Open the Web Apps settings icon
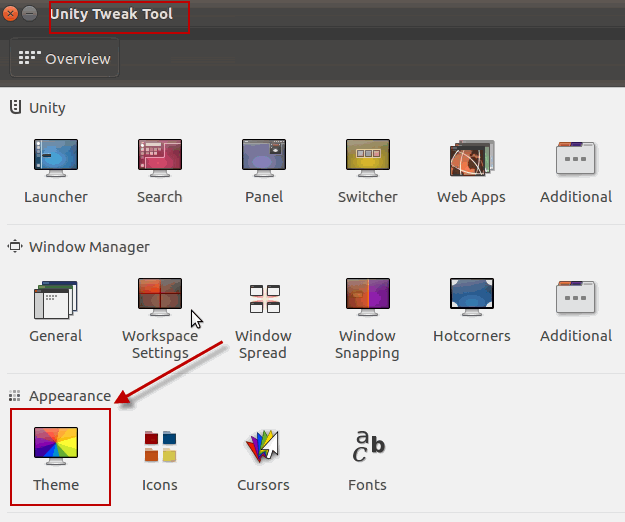625x522 pixels. click(x=472, y=158)
